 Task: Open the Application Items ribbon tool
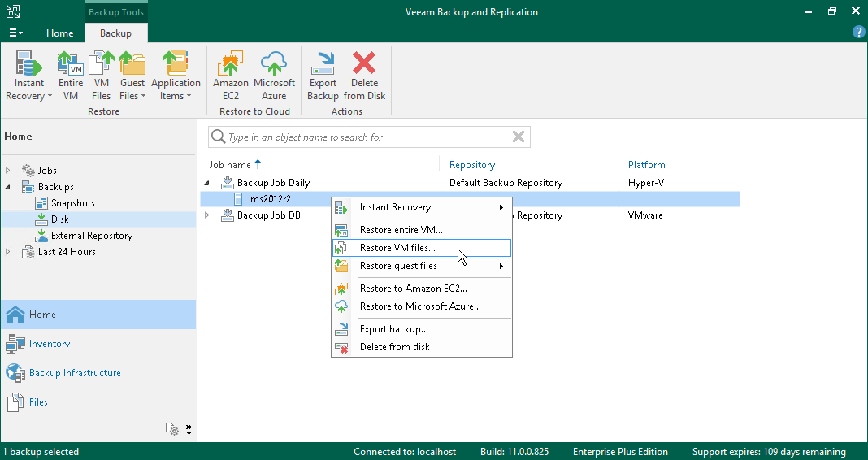pyautogui.click(x=176, y=76)
